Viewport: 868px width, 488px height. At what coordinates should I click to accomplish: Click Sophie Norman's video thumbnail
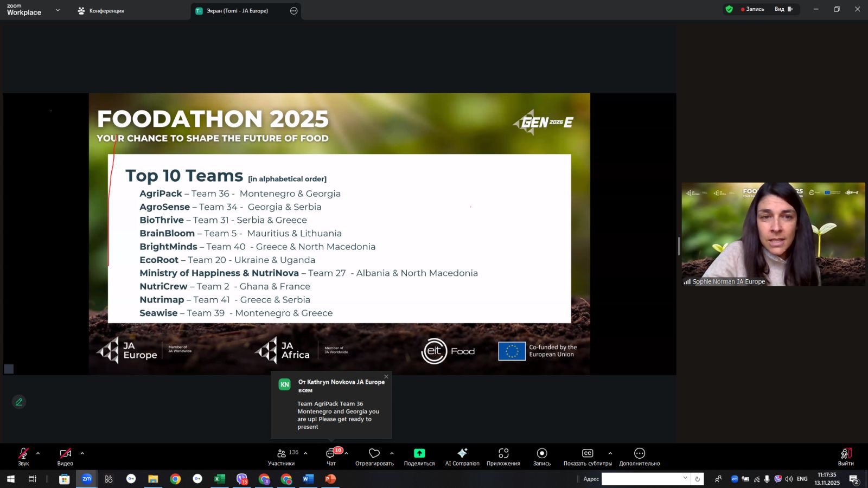773,234
